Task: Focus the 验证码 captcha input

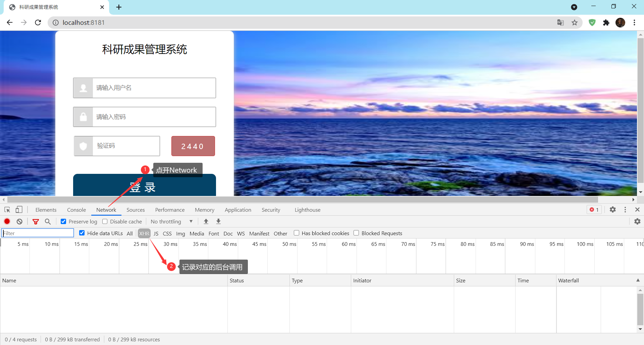Action: tap(117, 146)
